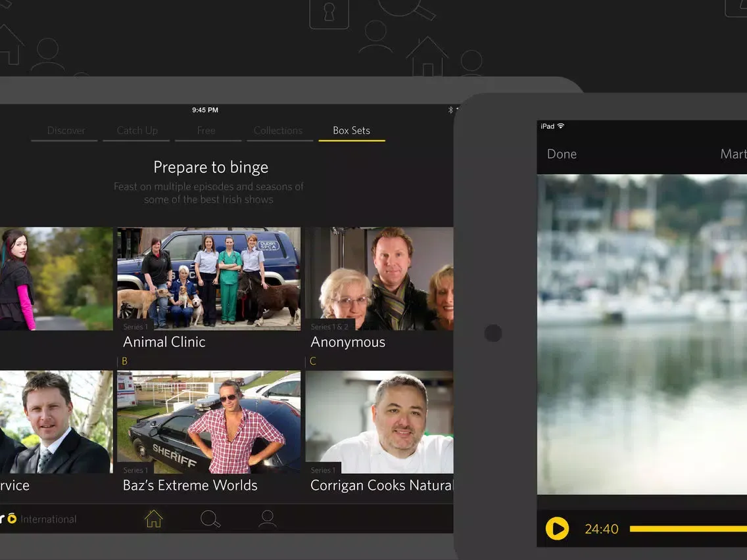Viewport: 747px width, 560px height.
Task: Open the Home icon in bottom bar
Action: point(153,519)
